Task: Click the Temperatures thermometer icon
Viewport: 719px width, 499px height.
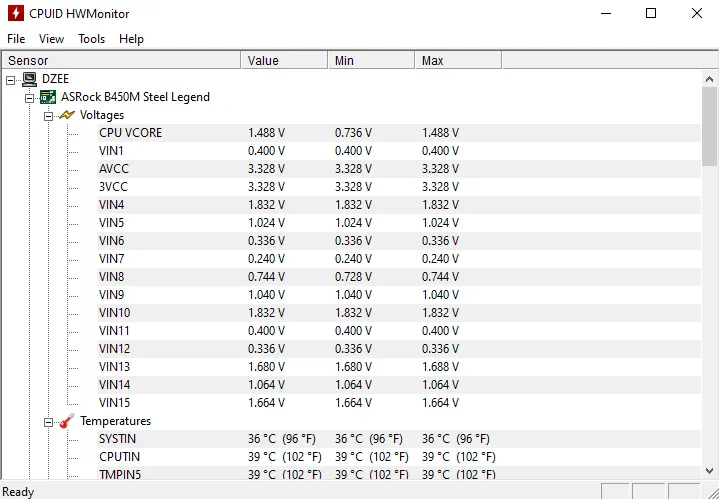Action: coord(67,421)
